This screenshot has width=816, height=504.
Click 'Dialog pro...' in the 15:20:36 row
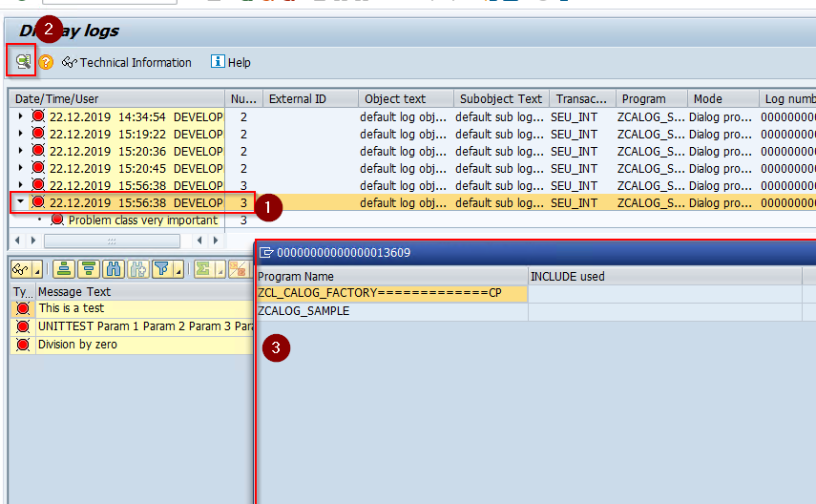coord(721,151)
